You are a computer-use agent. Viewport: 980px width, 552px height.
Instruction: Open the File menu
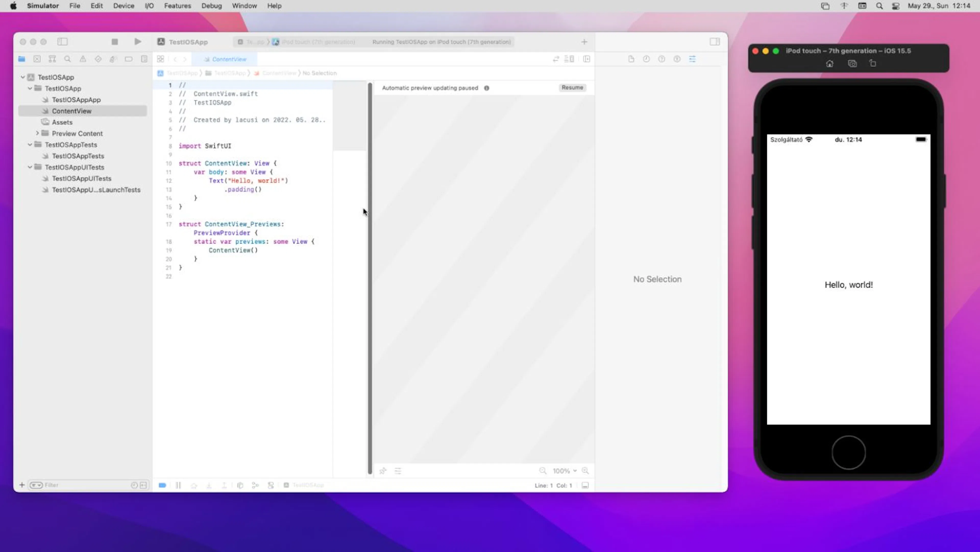(x=75, y=6)
